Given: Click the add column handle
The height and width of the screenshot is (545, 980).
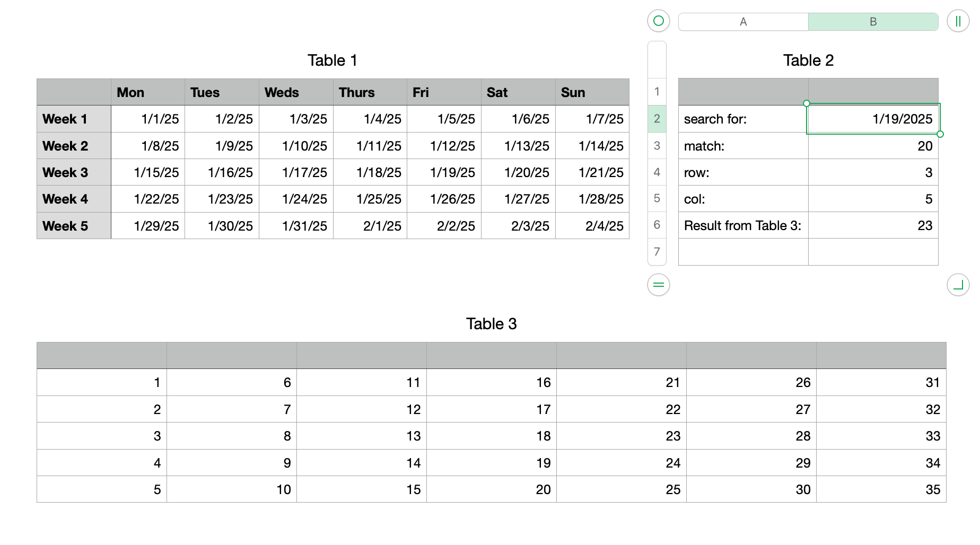Looking at the screenshot, I should pyautogui.click(x=958, y=21).
